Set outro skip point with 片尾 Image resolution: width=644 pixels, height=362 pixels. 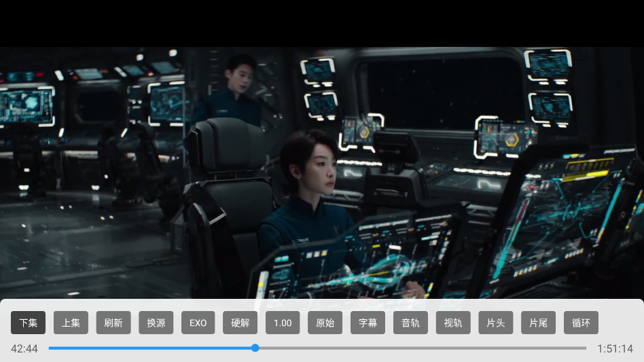tap(539, 323)
